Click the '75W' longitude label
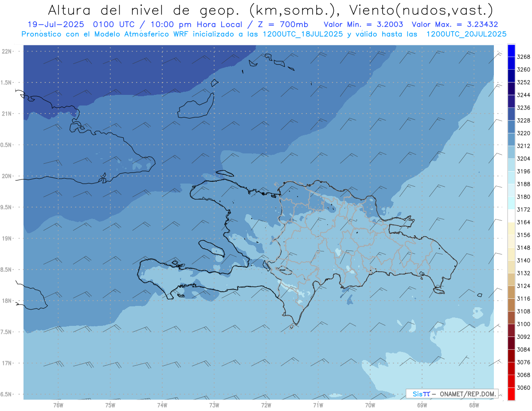The width and height of the screenshot is (532, 411). point(110,405)
